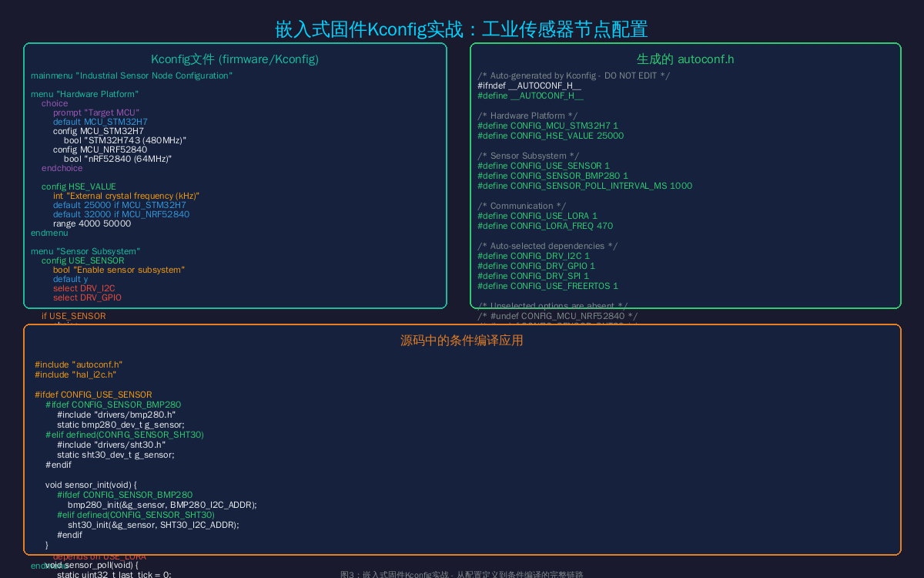Click the line '#ifndef __AUTOCONF_H__'
The height and width of the screenshot is (578, 924).
point(529,86)
